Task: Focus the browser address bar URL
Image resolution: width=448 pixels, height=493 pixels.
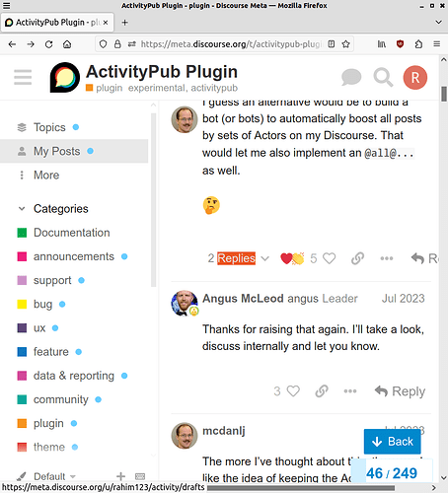Action: [x=232, y=44]
